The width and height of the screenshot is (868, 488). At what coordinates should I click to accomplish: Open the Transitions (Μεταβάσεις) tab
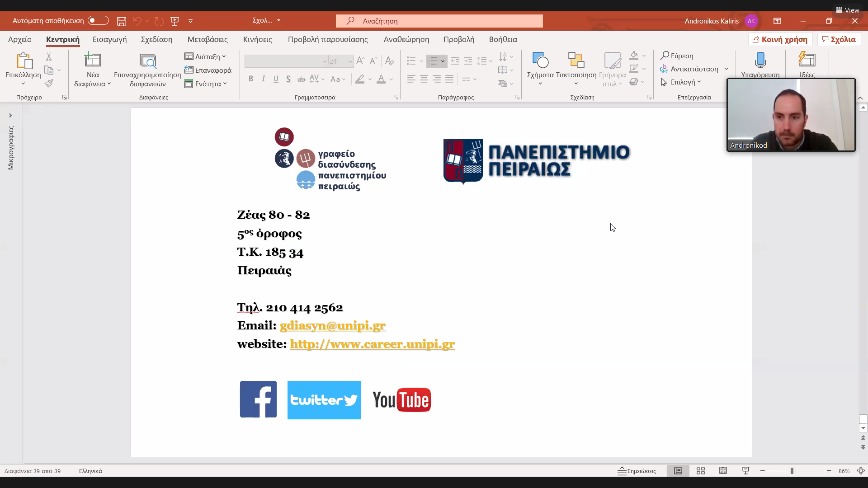click(x=208, y=39)
